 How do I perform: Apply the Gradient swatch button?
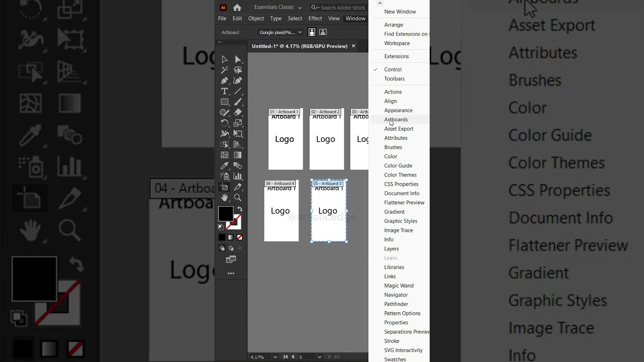(230, 237)
